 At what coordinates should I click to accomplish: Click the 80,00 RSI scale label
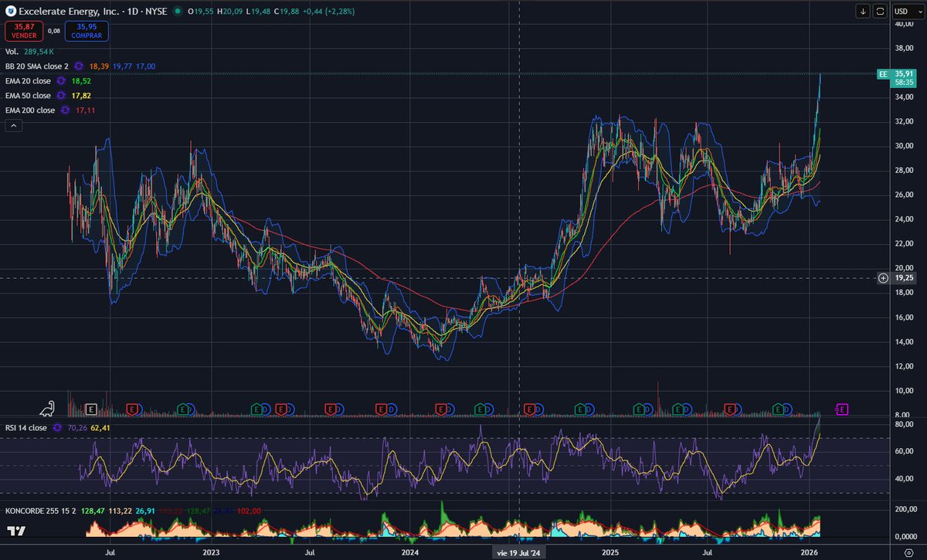click(x=904, y=424)
